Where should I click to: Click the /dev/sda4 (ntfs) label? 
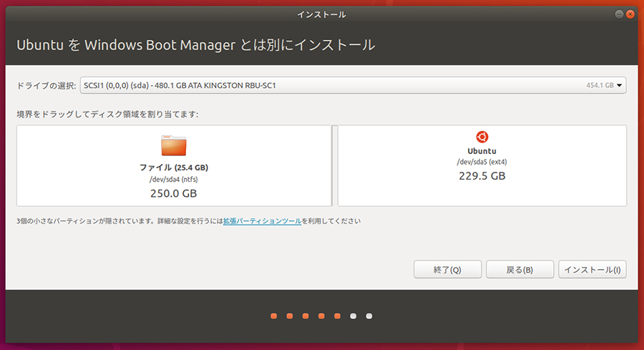point(174,180)
